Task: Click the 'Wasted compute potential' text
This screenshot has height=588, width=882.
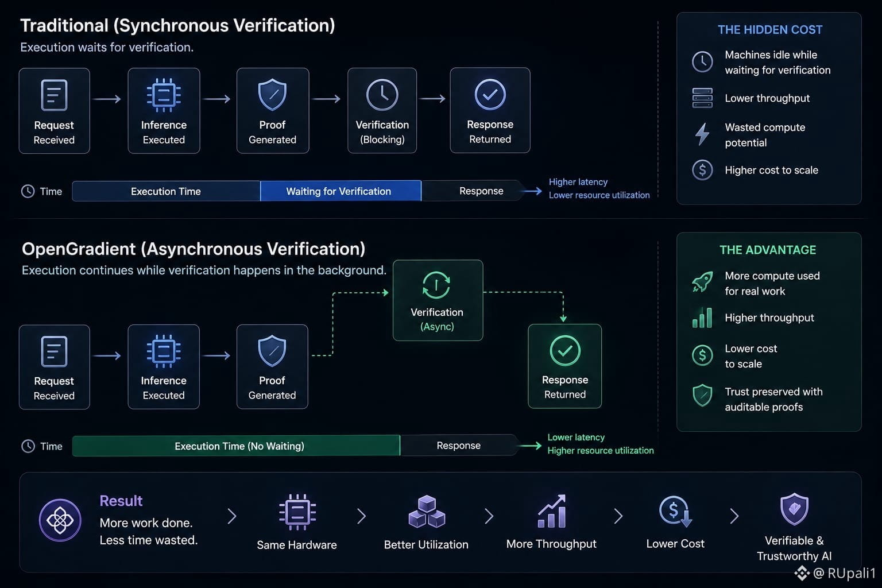Action: point(765,135)
